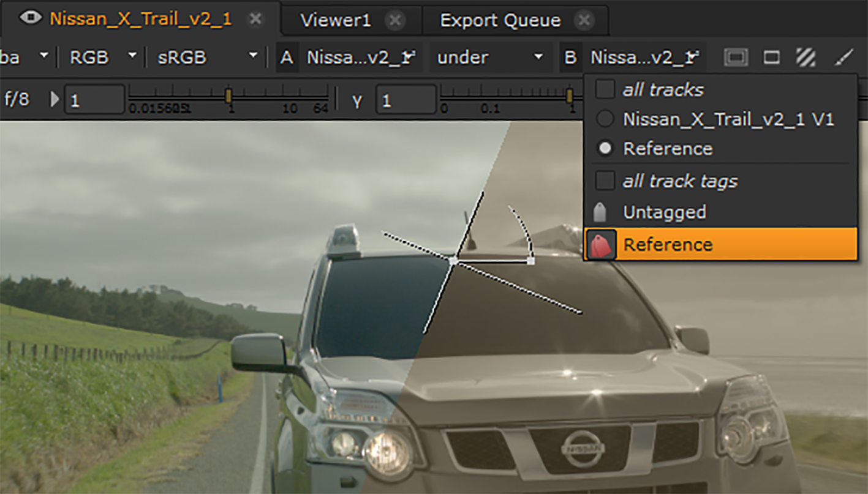Click the guides overlay frame icon

coord(736,58)
